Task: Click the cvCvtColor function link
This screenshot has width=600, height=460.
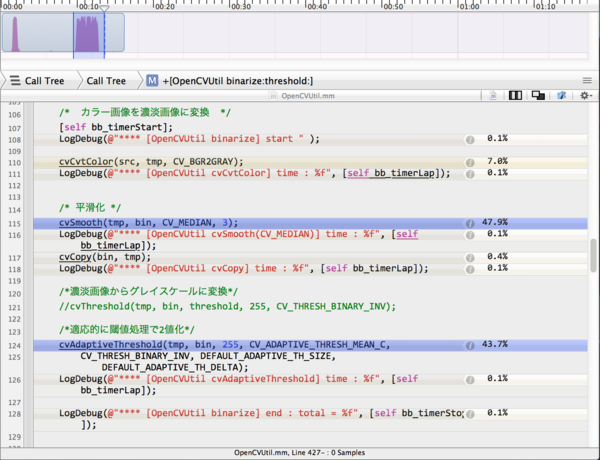Action: coord(86,161)
